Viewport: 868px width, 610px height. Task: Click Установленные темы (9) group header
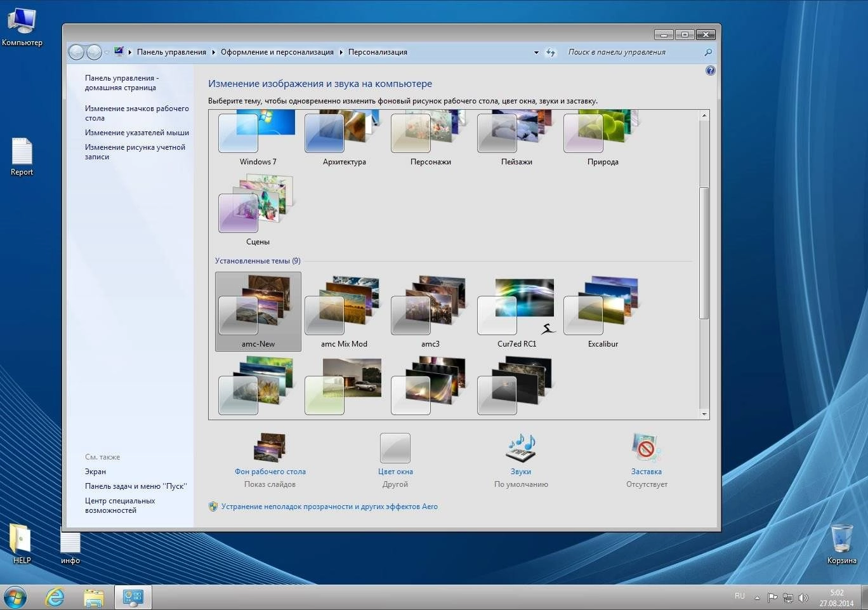[258, 261]
